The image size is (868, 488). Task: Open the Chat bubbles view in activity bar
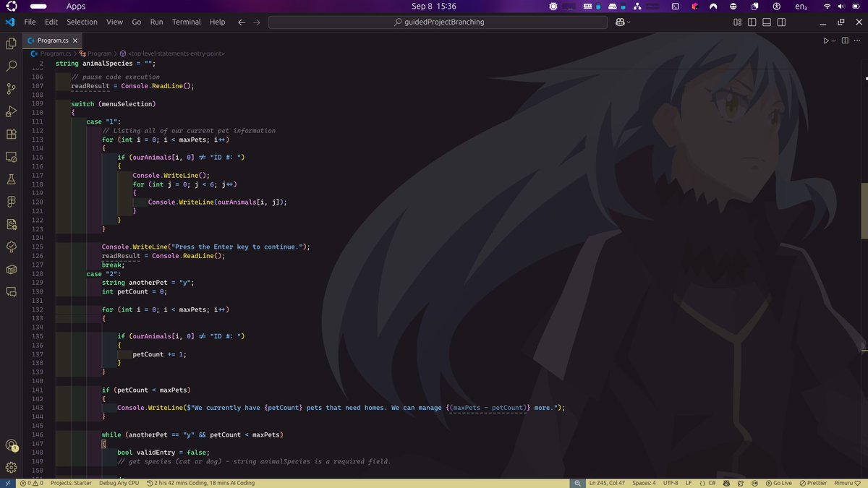[x=11, y=292]
